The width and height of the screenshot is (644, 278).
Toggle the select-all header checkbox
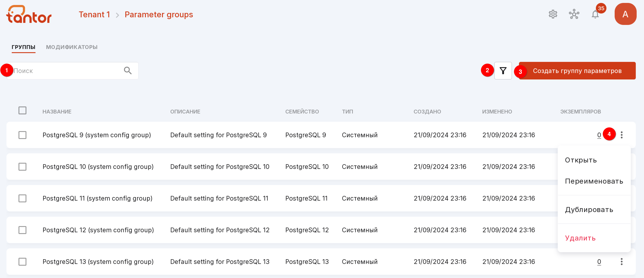pos(22,110)
